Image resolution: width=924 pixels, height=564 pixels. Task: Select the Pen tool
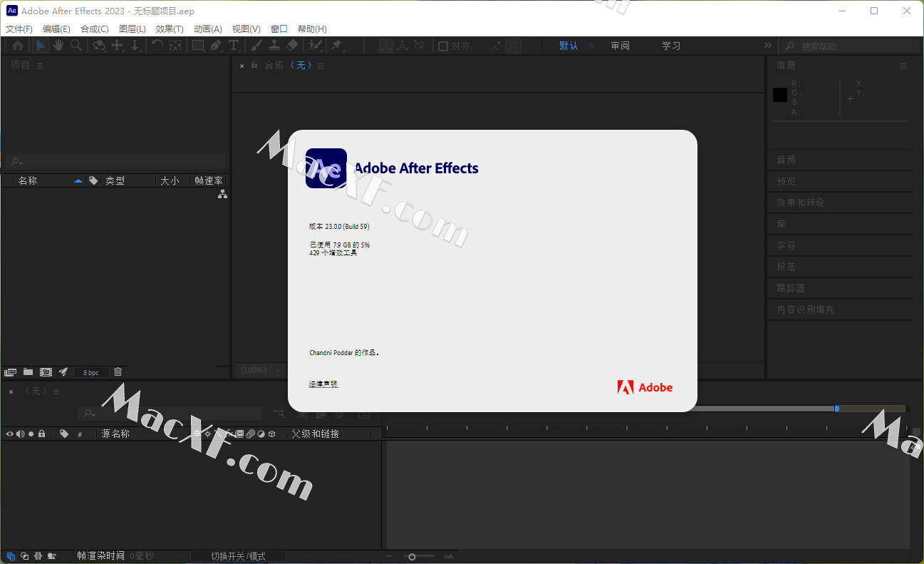pyautogui.click(x=216, y=46)
